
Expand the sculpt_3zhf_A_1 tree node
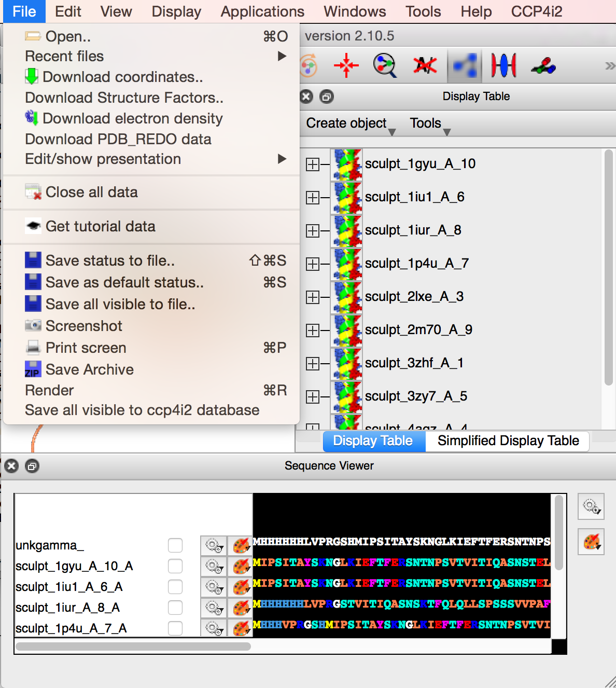[x=312, y=364]
